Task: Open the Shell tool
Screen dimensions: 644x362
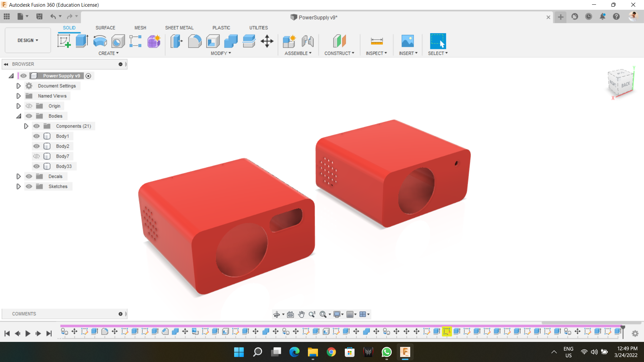Action: [213, 41]
